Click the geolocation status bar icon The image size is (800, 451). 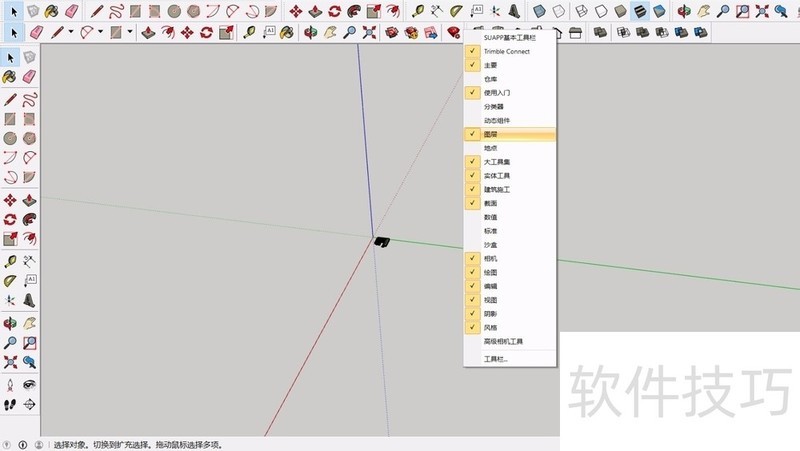coord(7,445)
